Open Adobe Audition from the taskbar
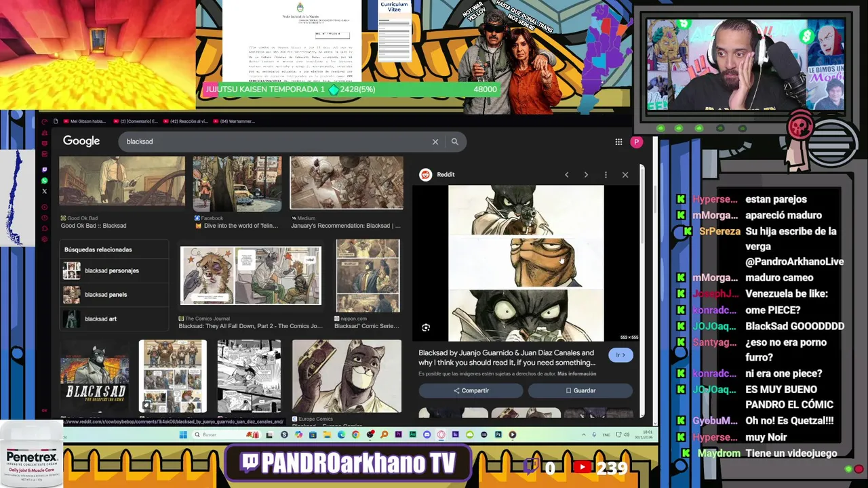 click(x=413, y=434)
